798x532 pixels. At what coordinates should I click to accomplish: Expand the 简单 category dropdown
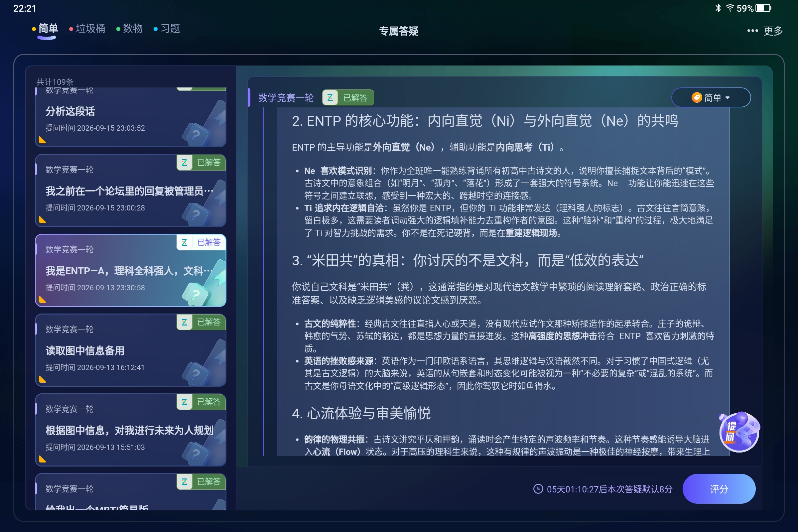coord(711,98)
